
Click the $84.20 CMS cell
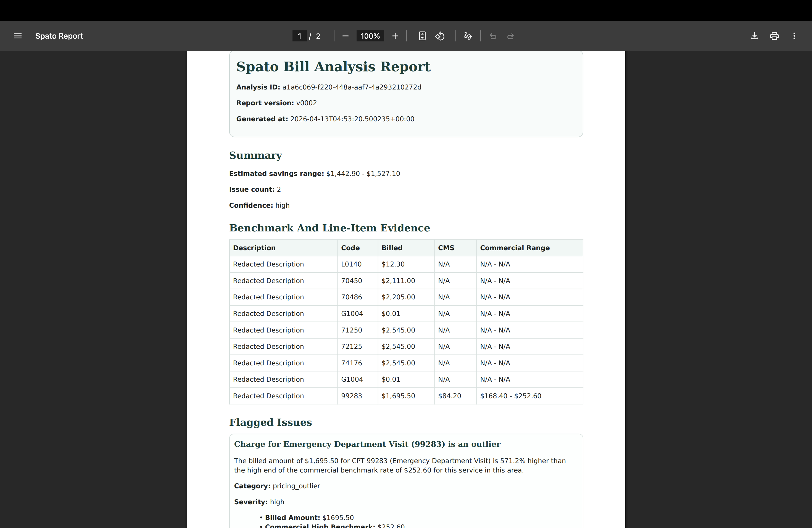click(449, 396)
